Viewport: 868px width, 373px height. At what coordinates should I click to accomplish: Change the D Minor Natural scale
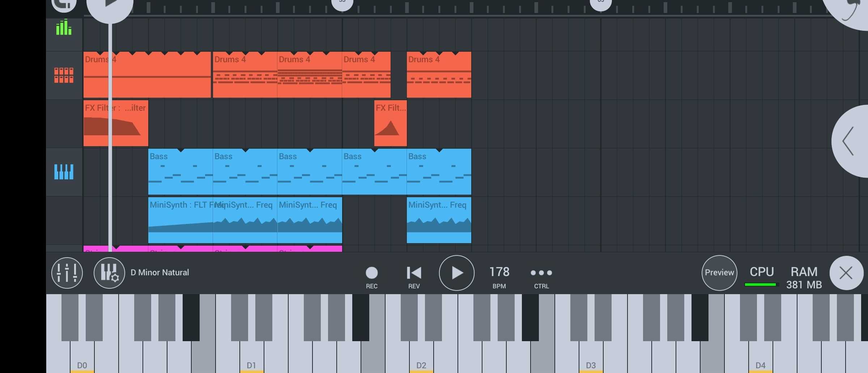tap(159, 273)
